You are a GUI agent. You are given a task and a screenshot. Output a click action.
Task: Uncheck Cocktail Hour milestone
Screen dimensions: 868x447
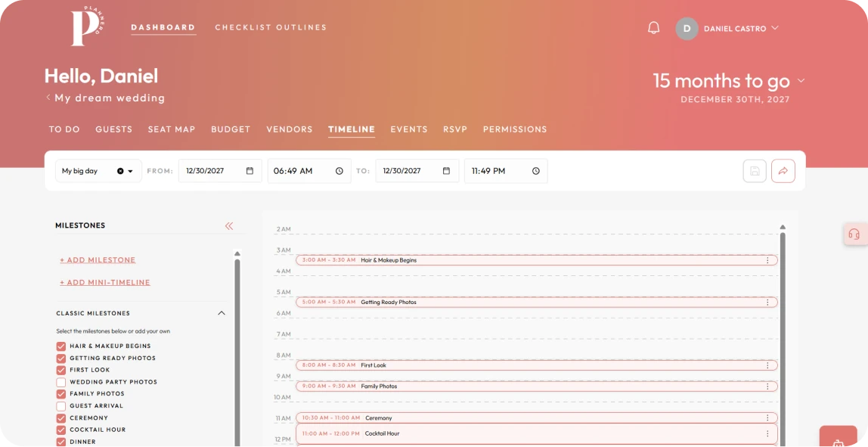point(61,430)
